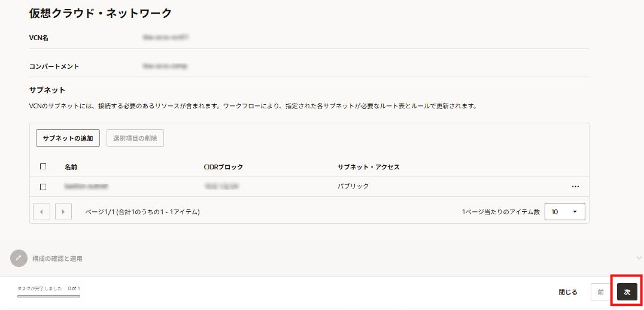Click the pencil icon beside 構成の確認と適用
The image size is (644, 310).
(x=19, y=258)
